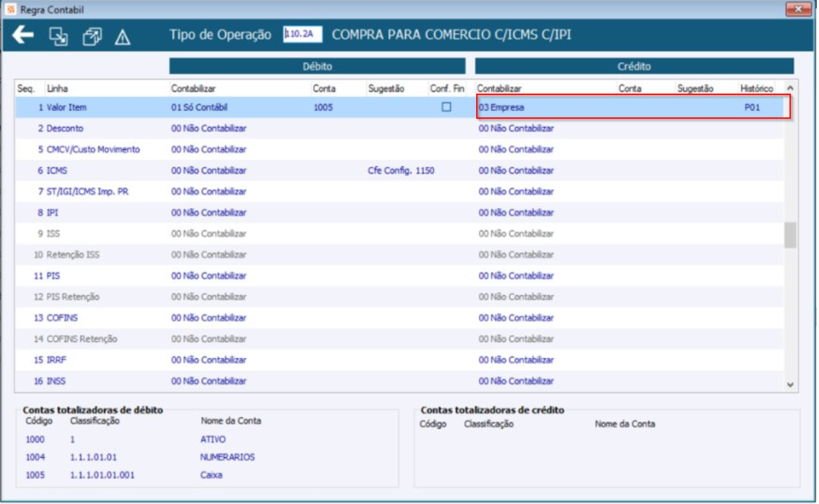This screenshot has width=819, height=504.
Task: Select the ICMS row label
Action: [x=56, y=170]
